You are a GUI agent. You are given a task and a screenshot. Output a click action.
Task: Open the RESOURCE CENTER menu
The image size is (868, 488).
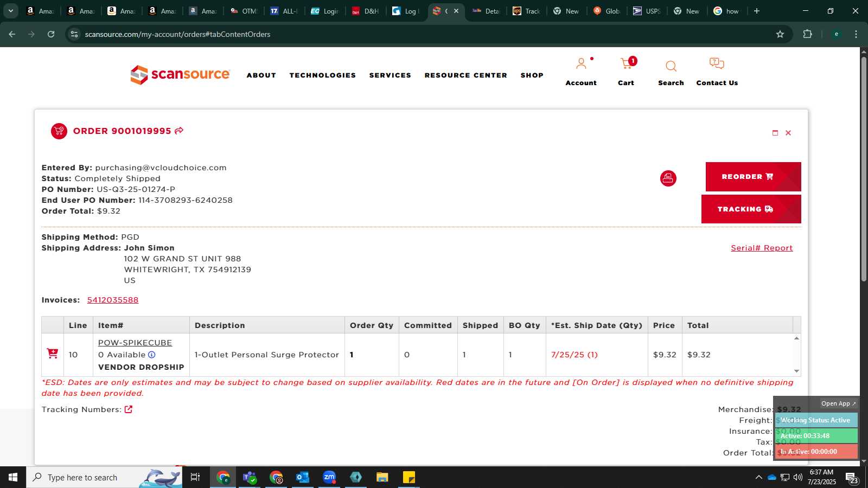[x=466, y=75]
